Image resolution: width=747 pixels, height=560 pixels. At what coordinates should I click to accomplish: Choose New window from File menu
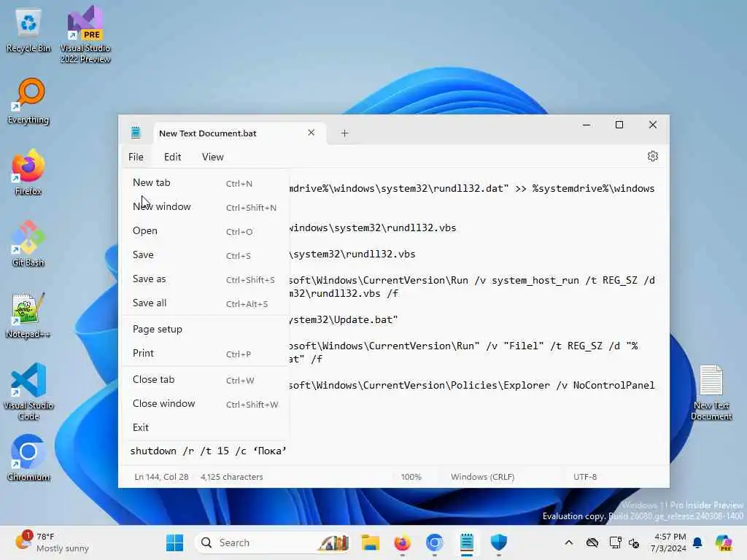[205, 206]
